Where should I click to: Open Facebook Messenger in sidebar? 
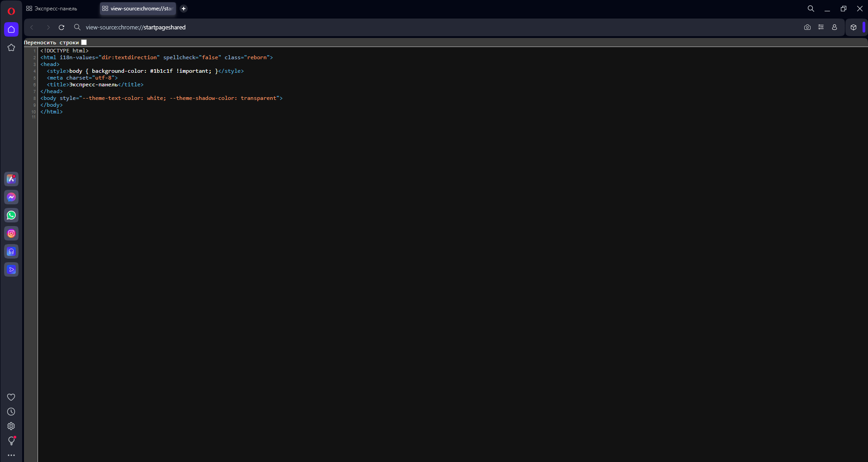click(11, 197)
